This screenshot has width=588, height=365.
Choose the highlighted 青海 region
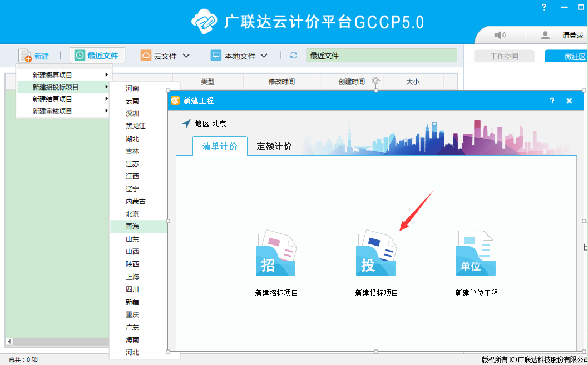coord(139,227)
